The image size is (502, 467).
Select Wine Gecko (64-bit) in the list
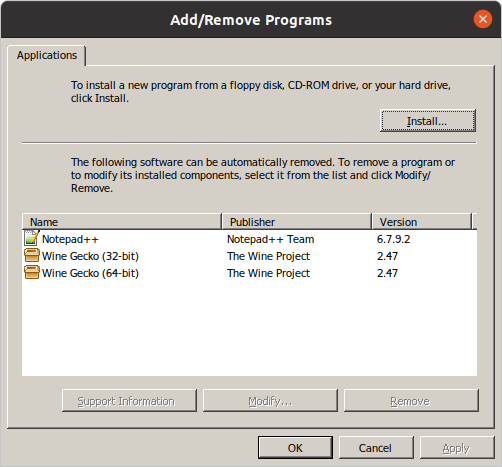[90, 273]
